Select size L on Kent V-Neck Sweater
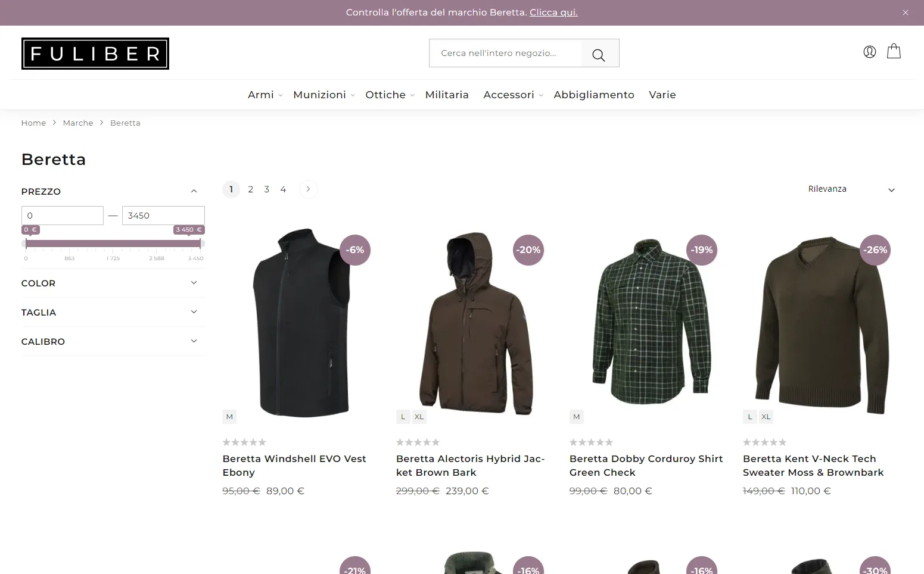This screenshot has height=574, width=924. coord(750,417)
